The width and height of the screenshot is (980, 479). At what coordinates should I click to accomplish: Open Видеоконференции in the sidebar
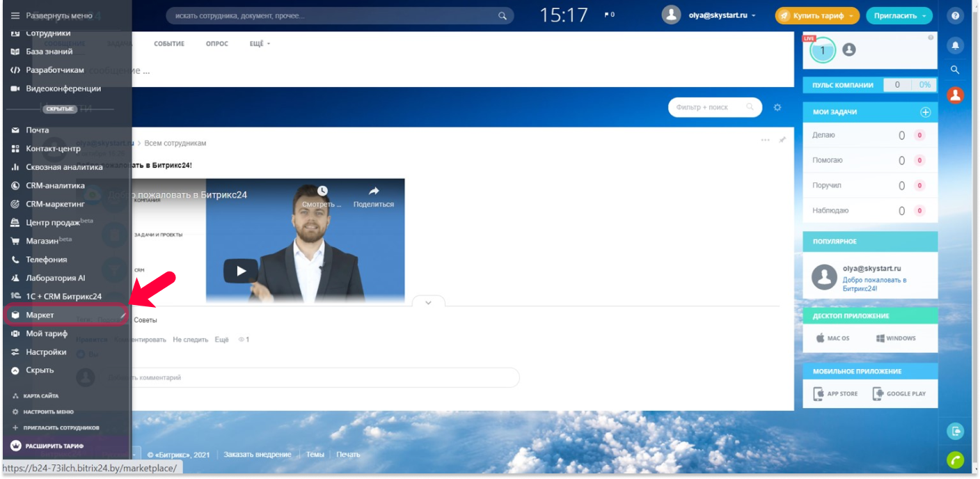click(63, 88)
